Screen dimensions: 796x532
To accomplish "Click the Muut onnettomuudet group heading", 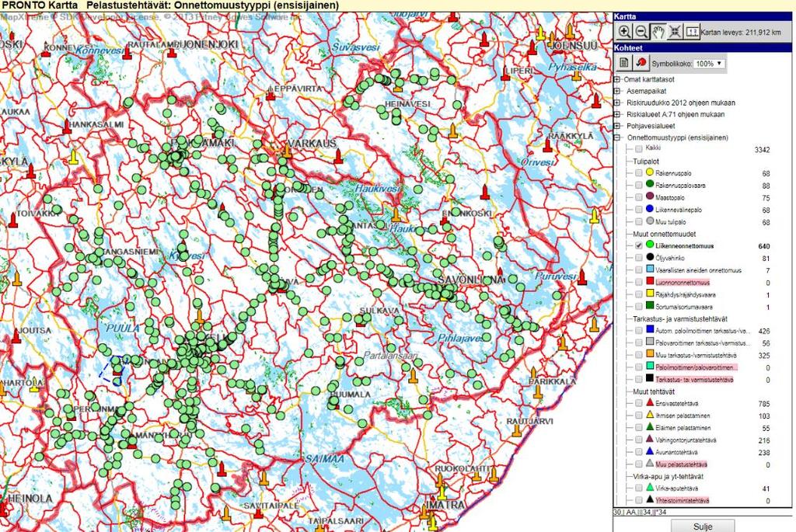I will pyautogui.click(x=665, y=235).
